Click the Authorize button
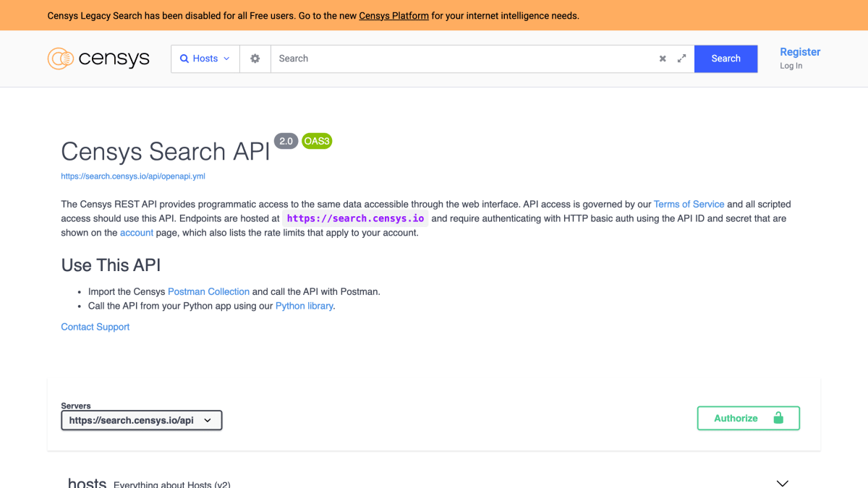 (748, 418)
